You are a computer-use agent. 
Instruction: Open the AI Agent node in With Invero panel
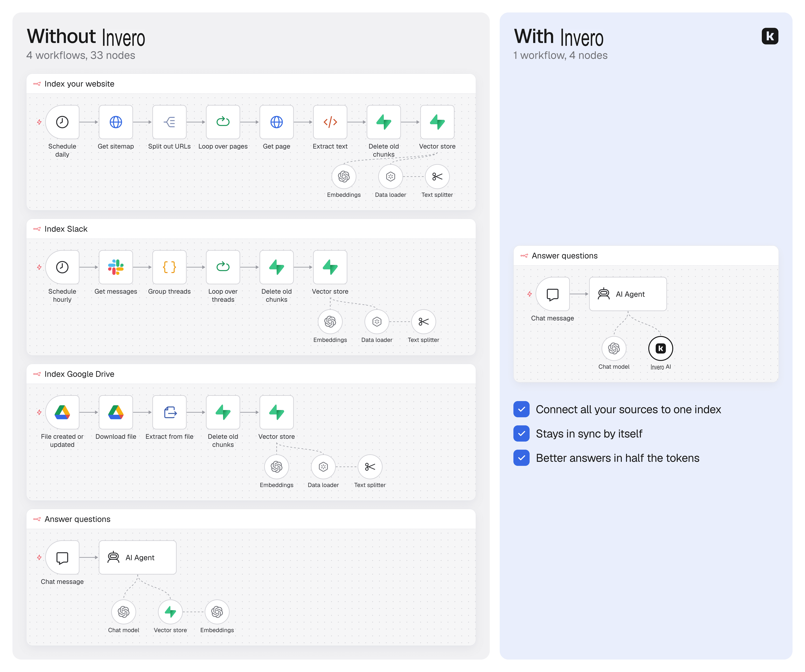pos(628,294)
